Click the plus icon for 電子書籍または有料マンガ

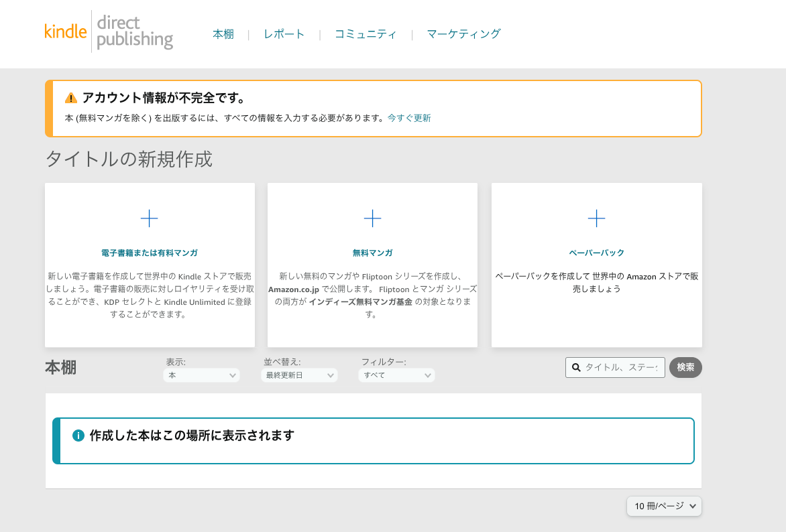pos(150,218)
